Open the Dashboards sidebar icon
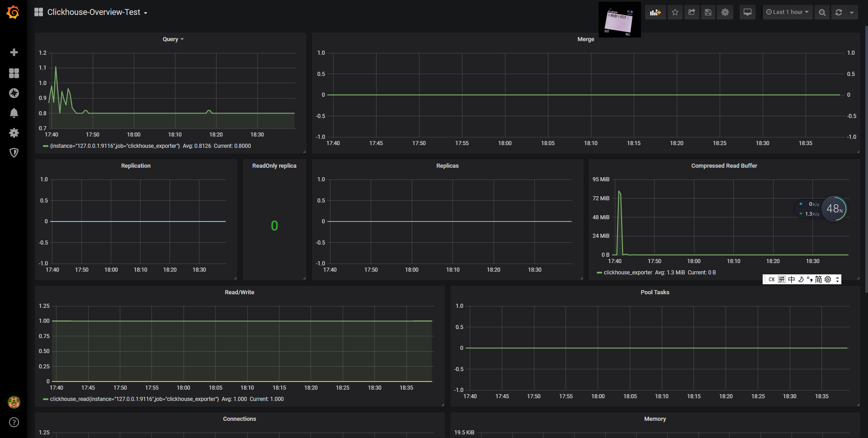 tap(14, 73)
